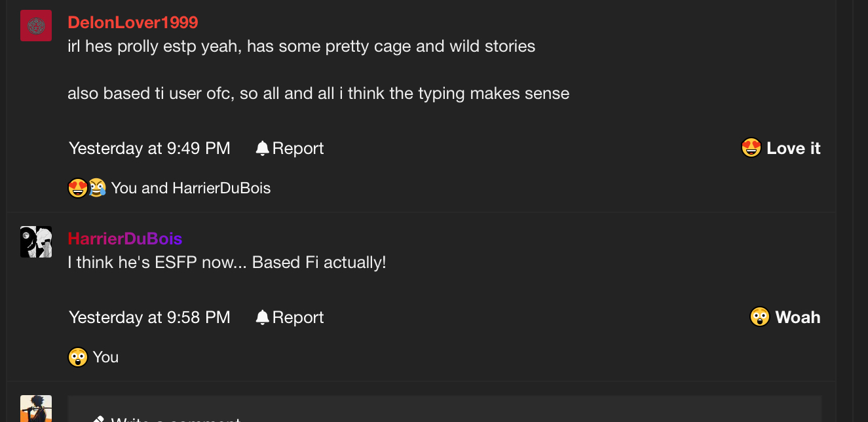868x422 pixels.
Task: Click the astonished emoji in HarrierDuBois's reaction summary
Action: [x=77, y=357]
